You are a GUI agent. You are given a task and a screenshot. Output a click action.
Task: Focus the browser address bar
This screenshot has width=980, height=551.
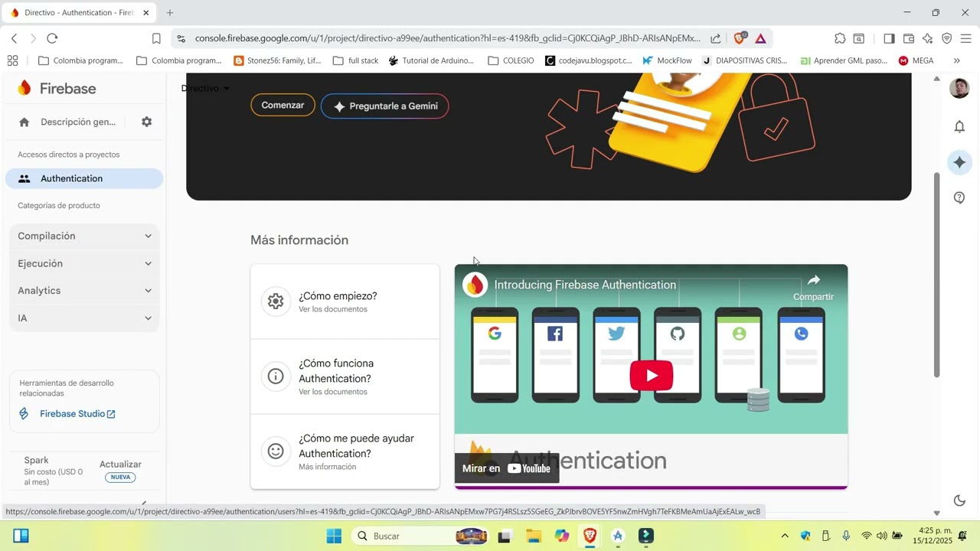click(447, 38)
